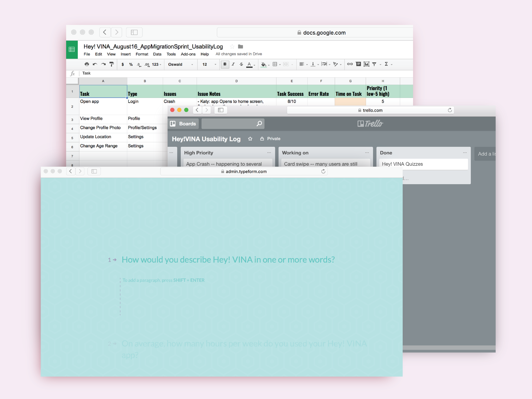Open the Format menu
This screenshot has width=532, height=399.
[142, 54]
